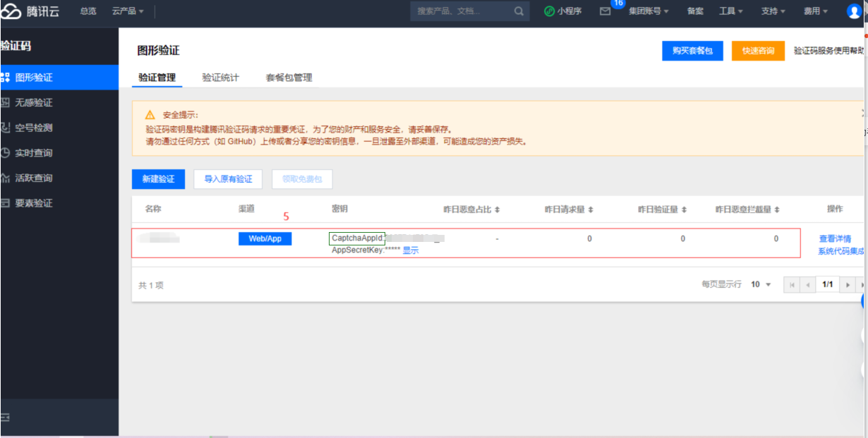This screenshot has height=438, width=868.
Task: Click the user avatar in top right
Action: pos(854,11)
